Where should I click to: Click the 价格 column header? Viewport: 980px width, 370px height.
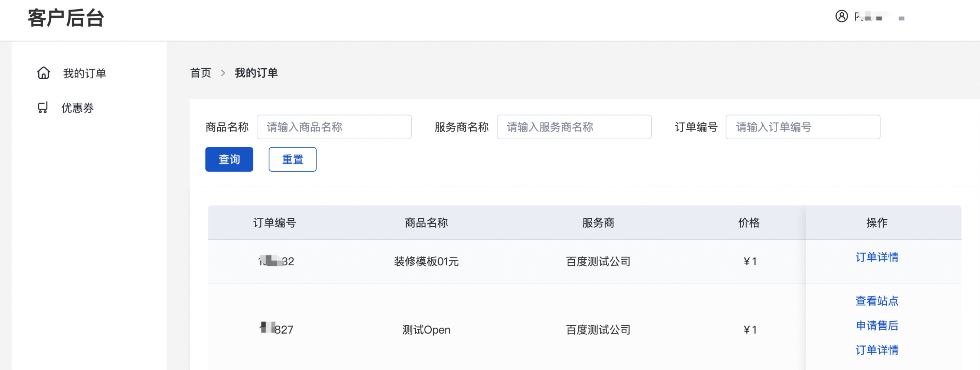[748, 223]
